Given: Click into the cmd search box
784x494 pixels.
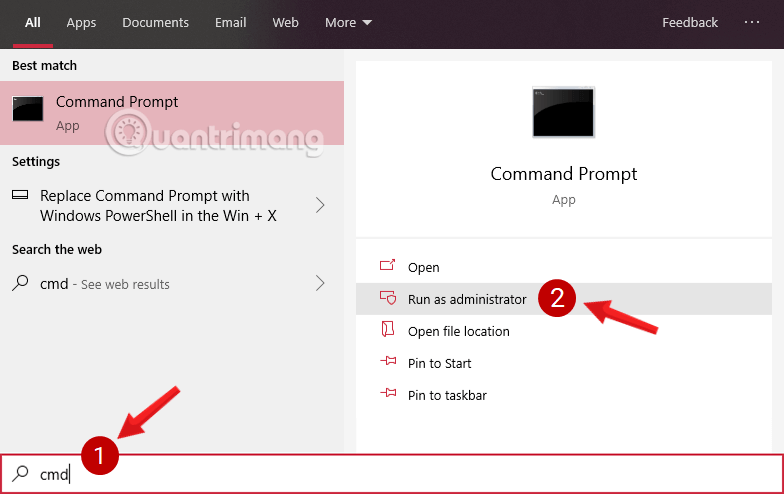Looking at the screenshot, I should pyautogui.click(x=400, y=475).
